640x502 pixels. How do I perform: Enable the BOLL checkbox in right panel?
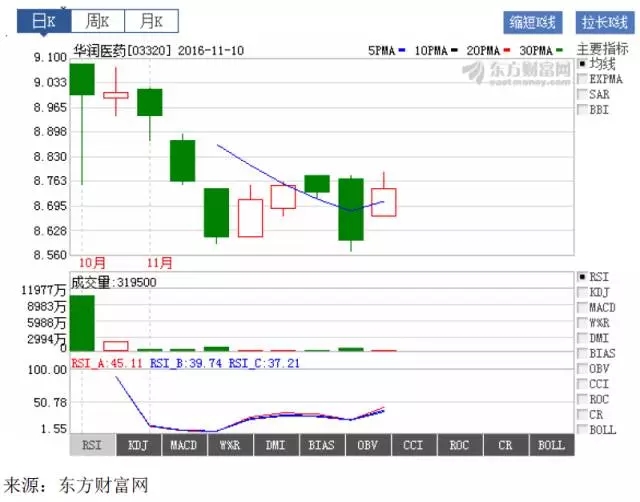(582, 430)
